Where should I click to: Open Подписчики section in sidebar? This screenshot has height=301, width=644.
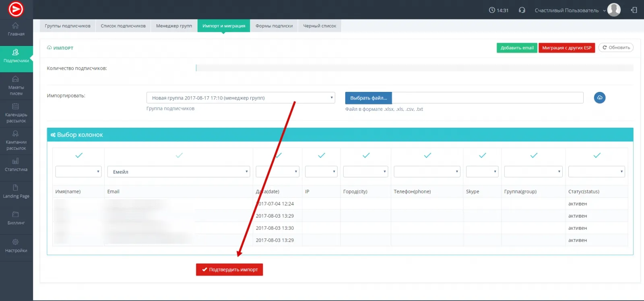coord(16,56)
